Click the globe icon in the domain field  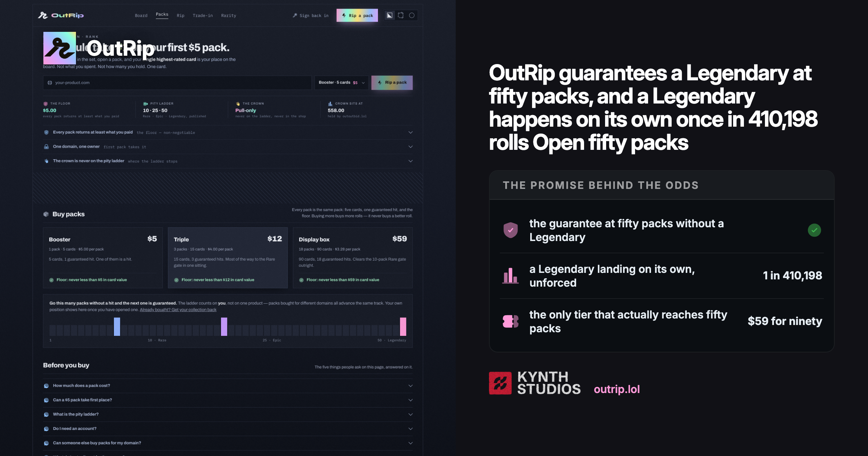coord(50,83)
